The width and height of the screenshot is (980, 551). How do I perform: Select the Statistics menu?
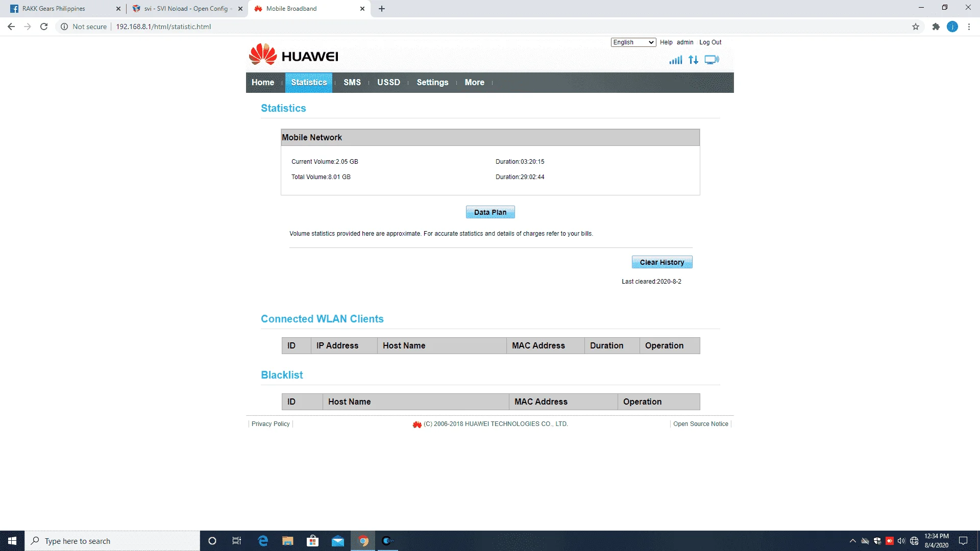[x=309, y=82]
